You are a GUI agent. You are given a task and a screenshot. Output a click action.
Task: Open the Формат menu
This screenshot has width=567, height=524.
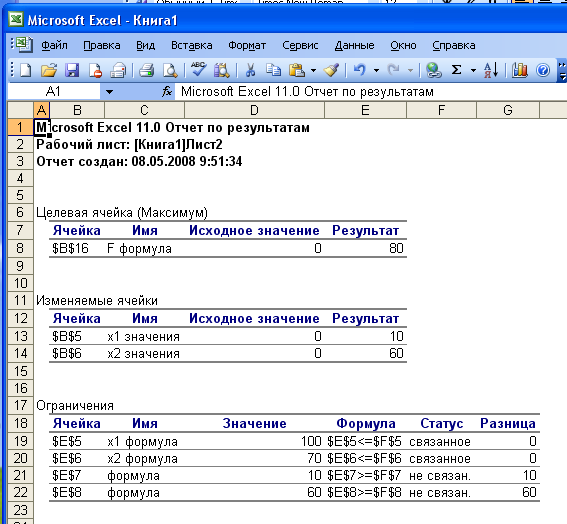[247, 46]
